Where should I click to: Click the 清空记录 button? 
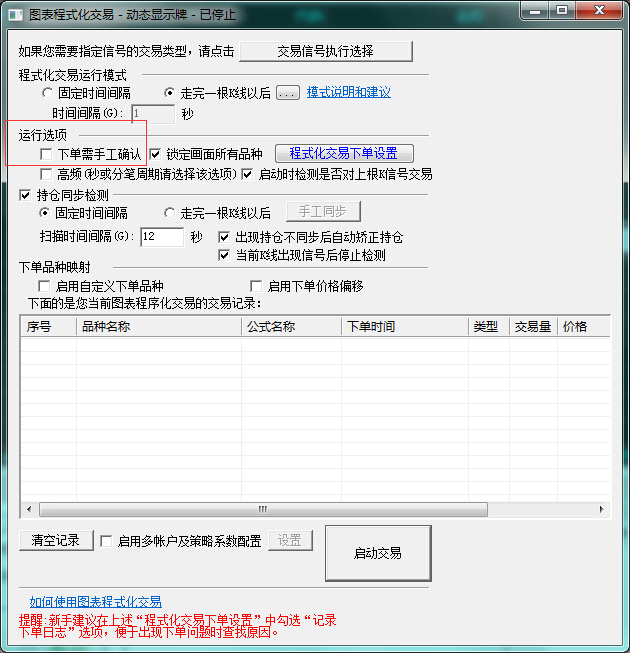(x=56, y=541)
